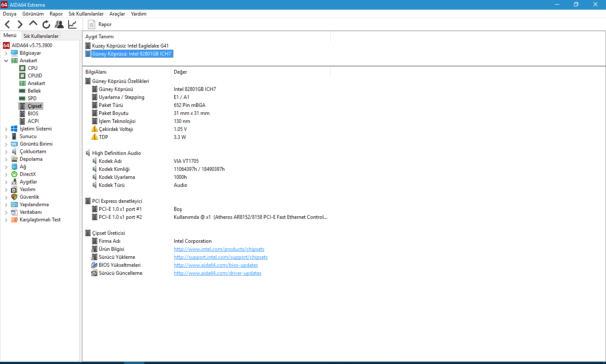Screen dimensions: 606x364
Task: Open the aida64.com bios-updates link
Action: tap(216, 265)
